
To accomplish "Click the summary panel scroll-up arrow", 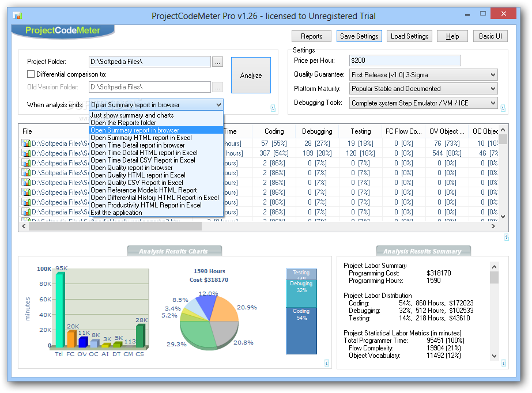I will click(x=494, y=267).
